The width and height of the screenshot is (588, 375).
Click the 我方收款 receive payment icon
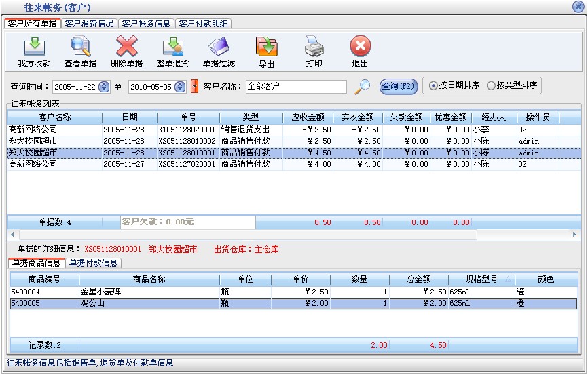34,47
